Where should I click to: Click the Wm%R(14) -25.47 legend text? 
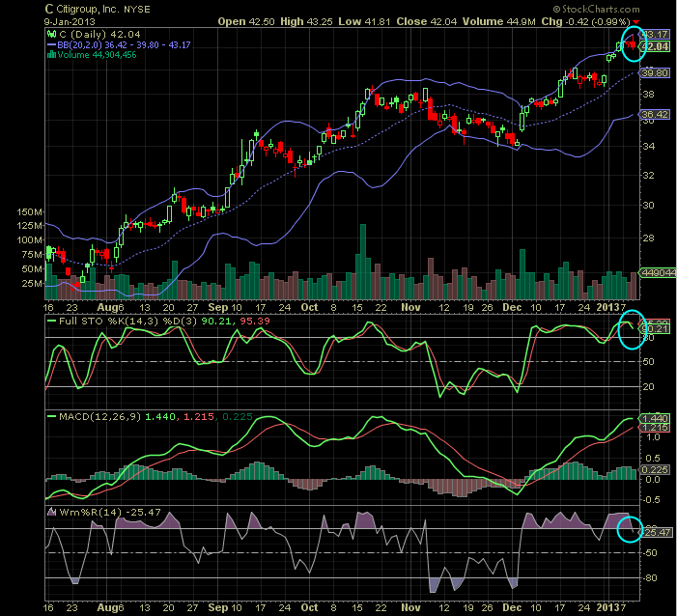[110, 513]
